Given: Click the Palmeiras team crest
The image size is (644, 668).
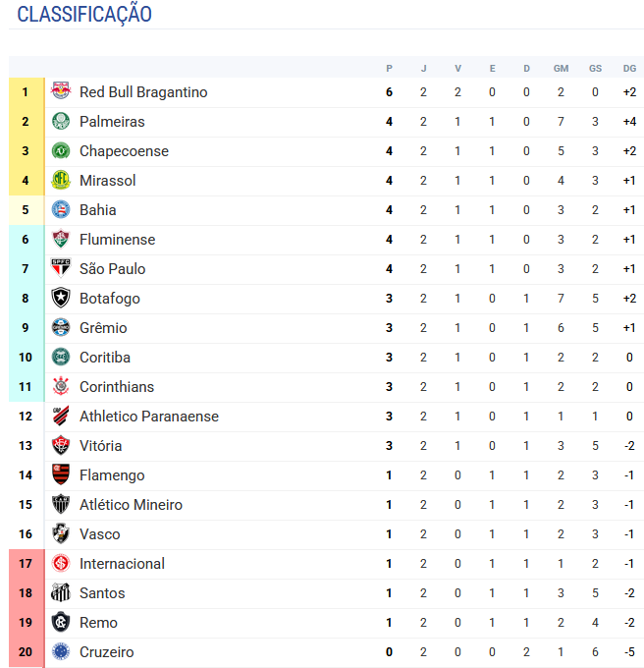Looking at the screenshot, I should [61, 122].
